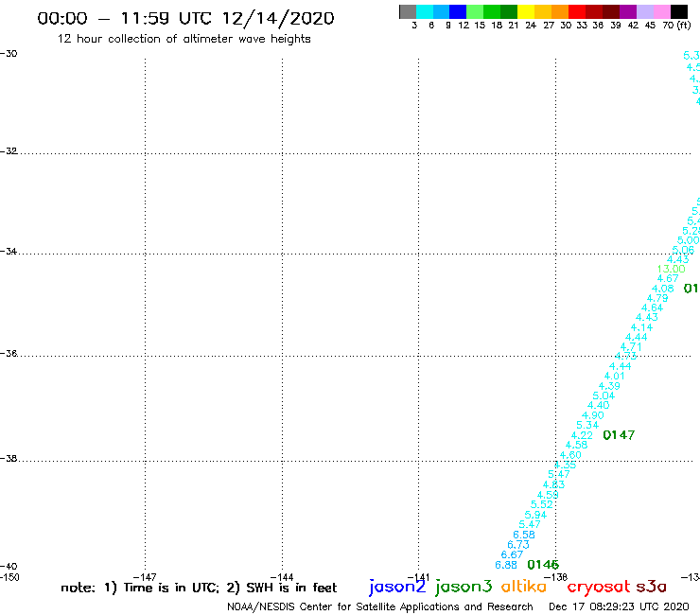The width and height of the screenshot is (700, 615).
Task: Click the 4.59 wave height value
Action: pyautogui.click(x=548, y=495)
